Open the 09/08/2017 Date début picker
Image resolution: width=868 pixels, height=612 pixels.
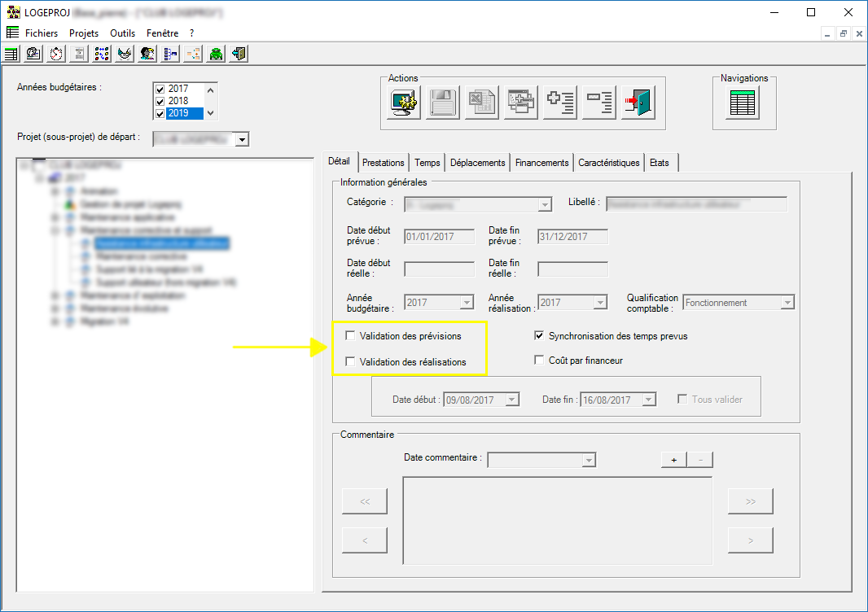(x=512, y=400)
